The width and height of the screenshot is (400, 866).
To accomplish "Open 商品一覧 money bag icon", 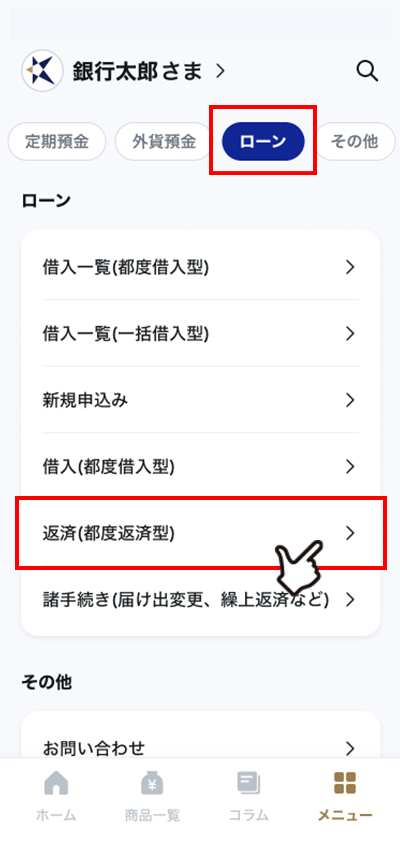I will [152, 783].
